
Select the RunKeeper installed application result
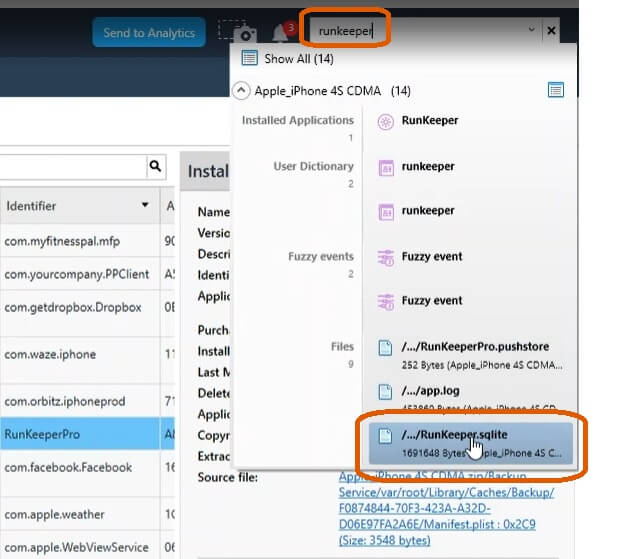point(429,121)
